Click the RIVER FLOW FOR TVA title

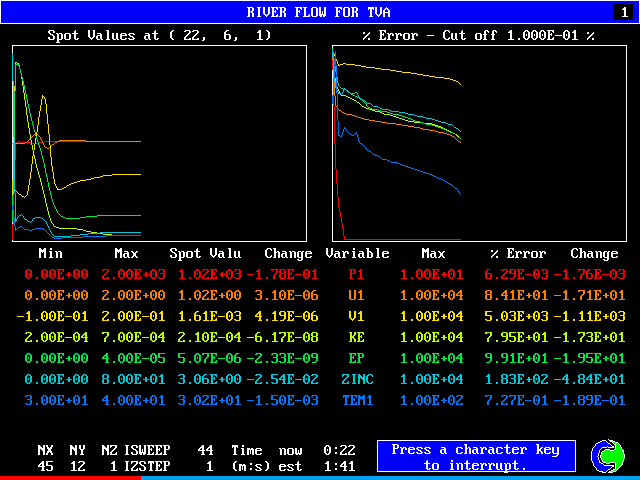click(x=319, y=12)
